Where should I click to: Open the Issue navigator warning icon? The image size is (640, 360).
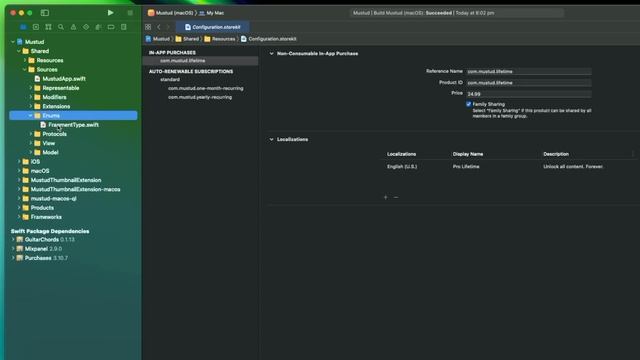click(x=73, y=27)
